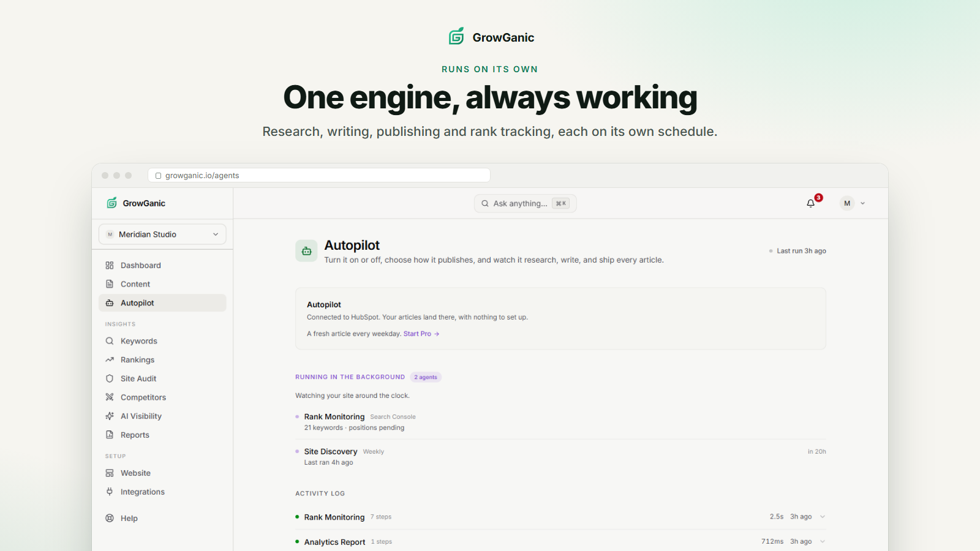
Task: Click the green Autopilot header robot icon
Action: [306, 251]
